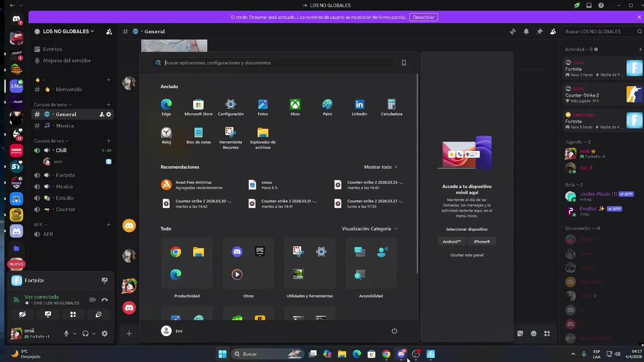Click Mostrar todo recommendations

pos(381,167)
